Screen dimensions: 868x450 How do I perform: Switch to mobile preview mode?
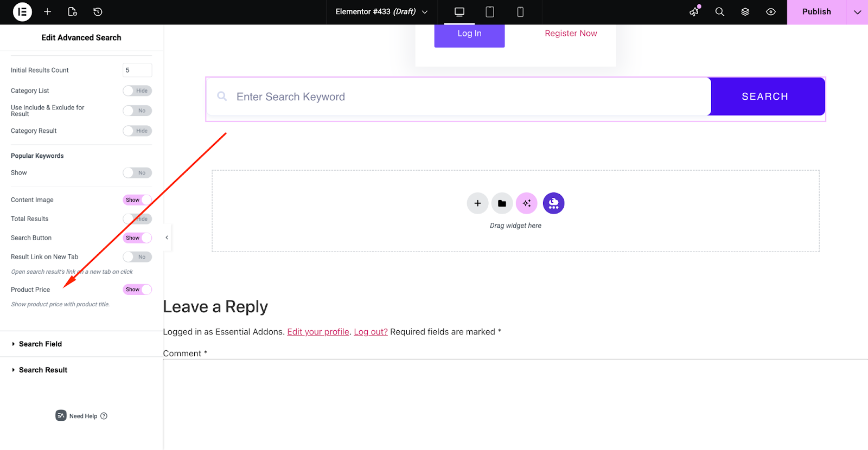pos(520,12)
